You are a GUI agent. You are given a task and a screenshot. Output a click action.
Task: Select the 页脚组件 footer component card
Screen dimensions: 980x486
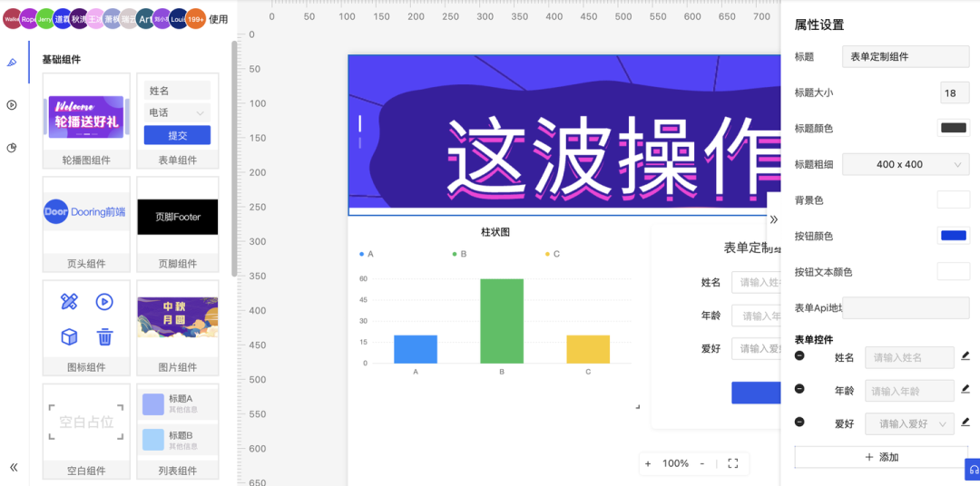coord(178,224)
